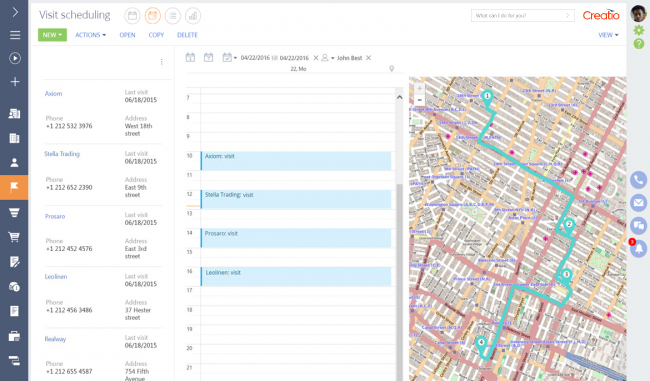Click the schedule scroll-up arrow

coord(400,97)
